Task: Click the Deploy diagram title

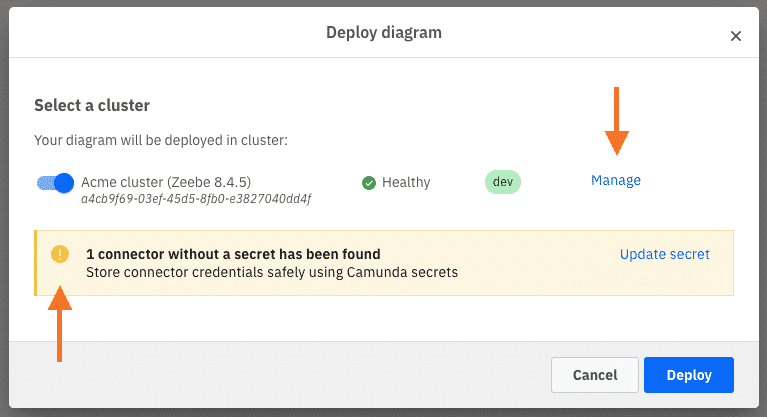Action: tap(384, 32)
